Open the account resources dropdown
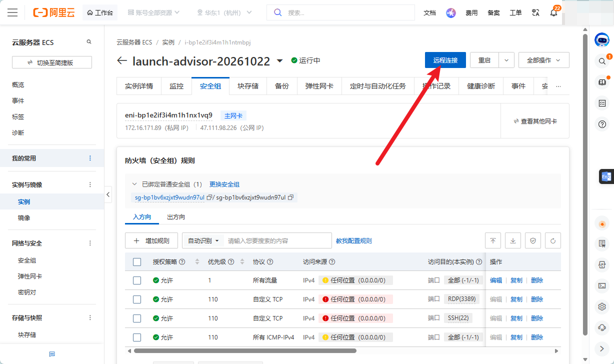Screen dimensions: 614x364 [153, 12]
